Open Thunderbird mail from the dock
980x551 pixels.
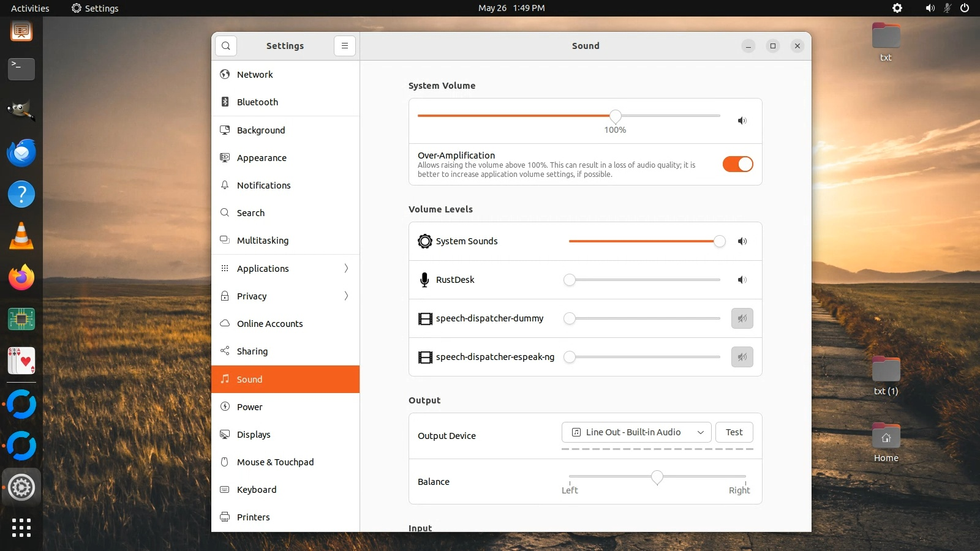click(21, 153)
